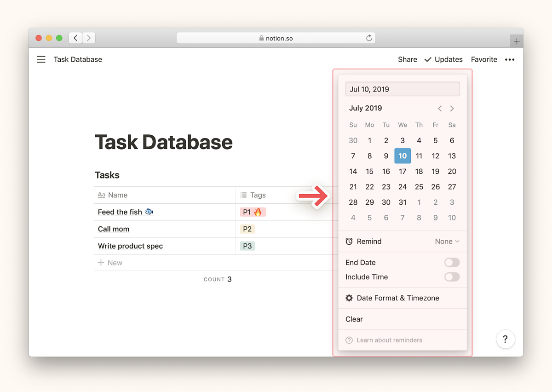This screenshot has height=392, width=552.
Task: Choose July 19 on the calendar
Action: (435, 172)
